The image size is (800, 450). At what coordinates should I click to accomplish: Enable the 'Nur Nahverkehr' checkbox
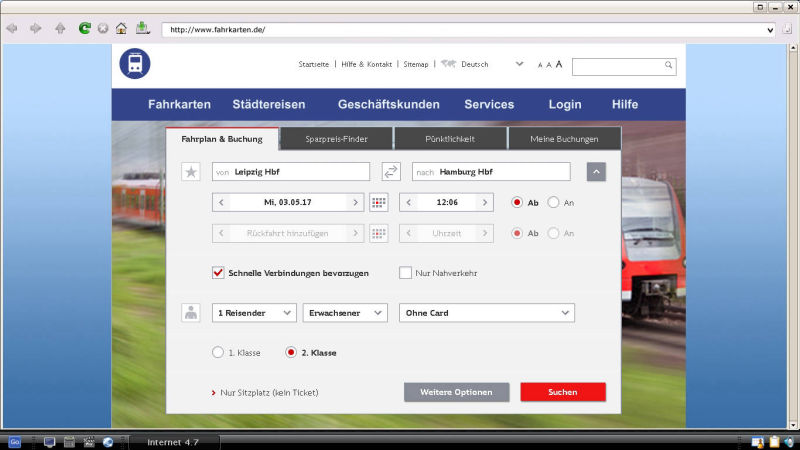click(406, 272)
